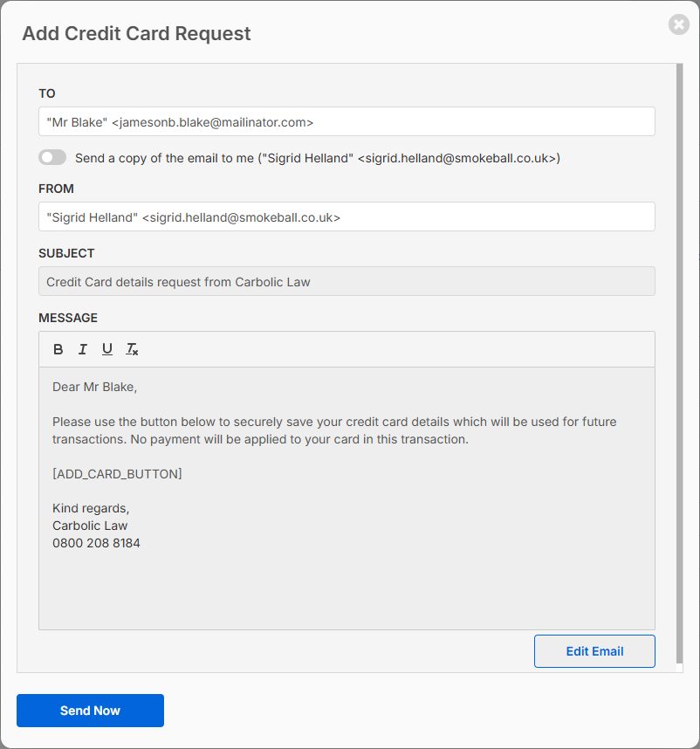Apply bold formatting in message toolbar
700x749 pixels.
click(58, 349)
